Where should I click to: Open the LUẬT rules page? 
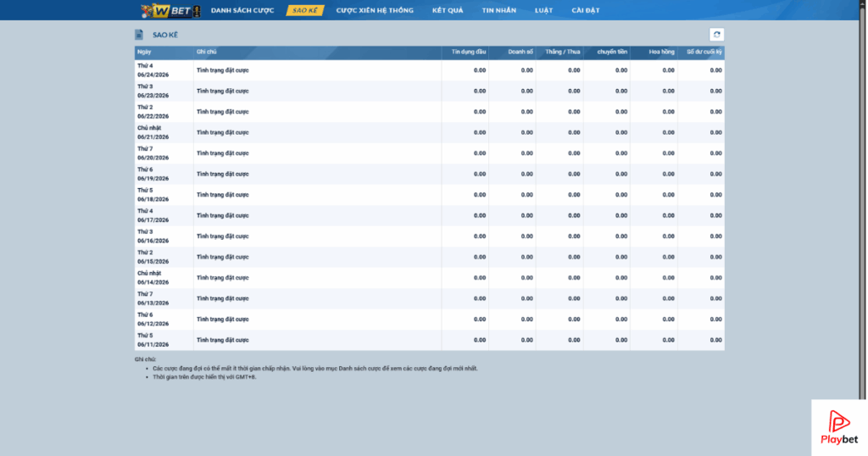543,10
